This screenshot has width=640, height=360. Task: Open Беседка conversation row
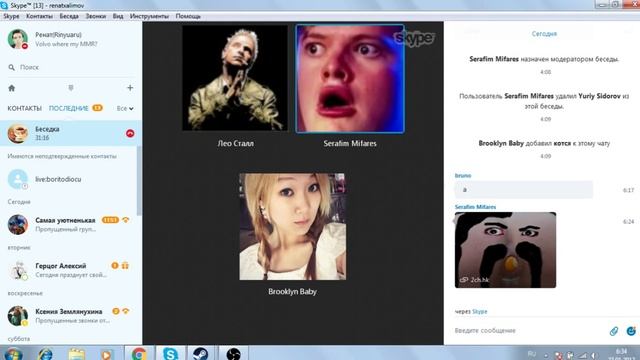click(x=71, y=133)
